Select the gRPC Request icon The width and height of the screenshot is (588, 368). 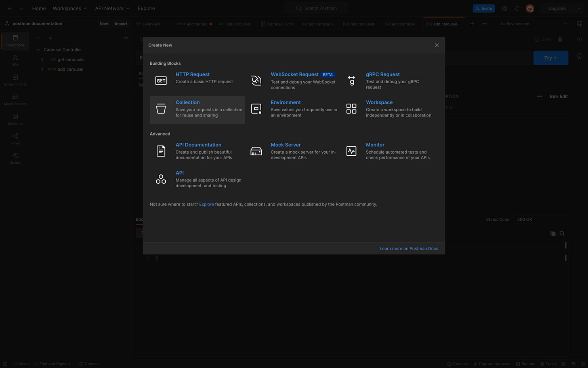click(x=351, y=80)
